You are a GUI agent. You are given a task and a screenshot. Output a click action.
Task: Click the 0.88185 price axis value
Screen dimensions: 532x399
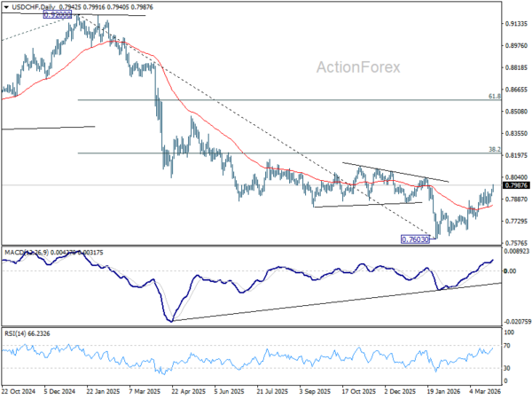516,67
